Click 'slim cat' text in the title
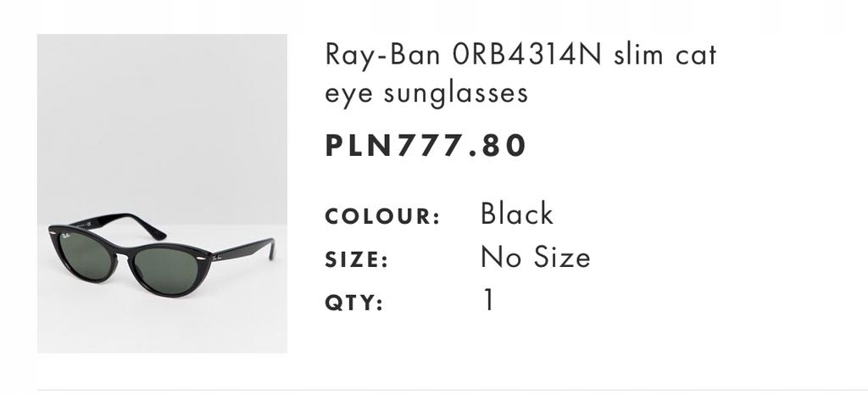The image size is (868, 395). (665, 56)
